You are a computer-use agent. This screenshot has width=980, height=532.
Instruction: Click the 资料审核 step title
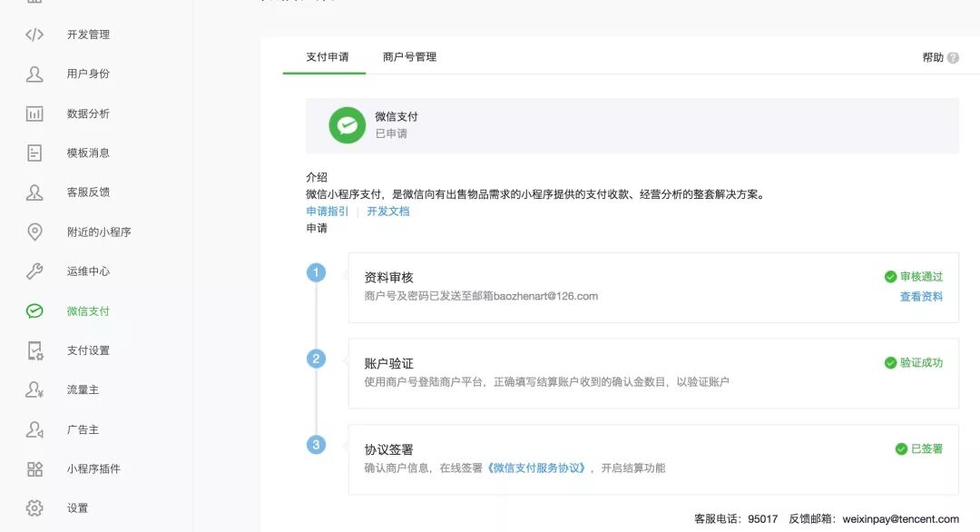(x=388, y=278)
